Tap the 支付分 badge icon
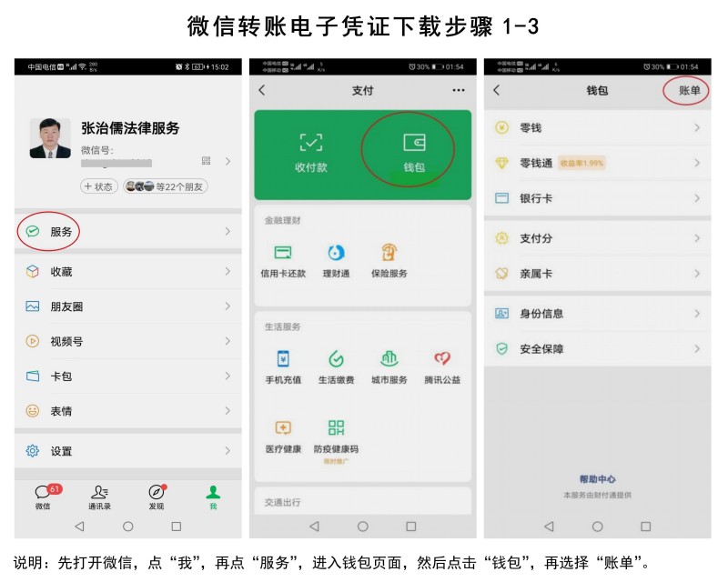The image size is (728, 582). point(502,238)
